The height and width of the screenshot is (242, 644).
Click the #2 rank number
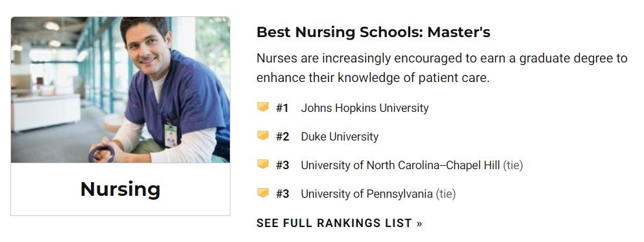tap(282, 137)
